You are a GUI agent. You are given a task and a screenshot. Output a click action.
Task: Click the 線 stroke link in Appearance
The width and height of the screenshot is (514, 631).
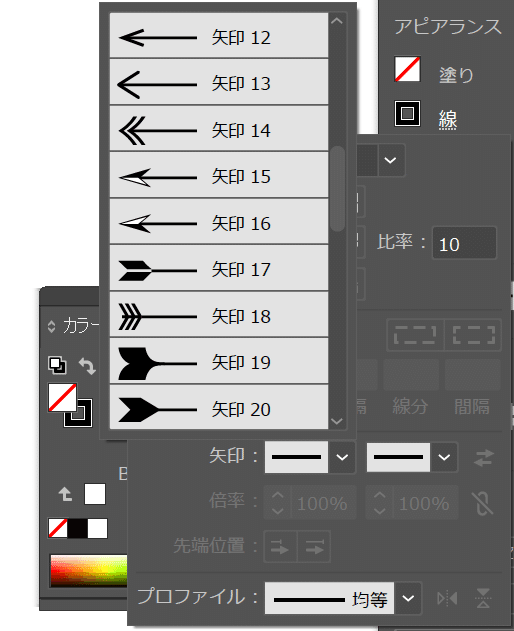click(448, 120)
